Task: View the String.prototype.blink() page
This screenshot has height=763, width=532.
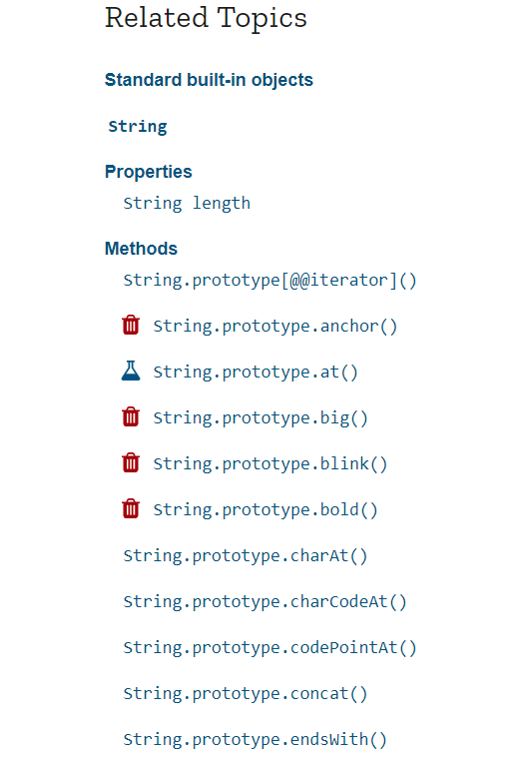Action: [x=270, y=463]
